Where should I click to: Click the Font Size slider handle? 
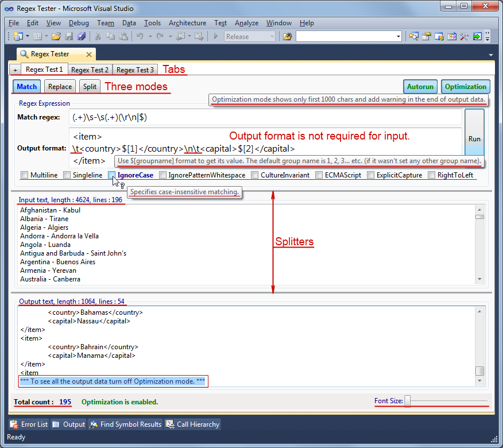(408, 401)
